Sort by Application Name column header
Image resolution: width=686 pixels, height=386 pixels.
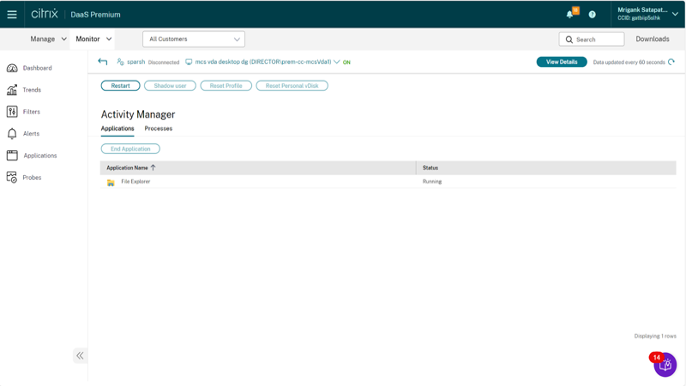[x=127, y=168]
